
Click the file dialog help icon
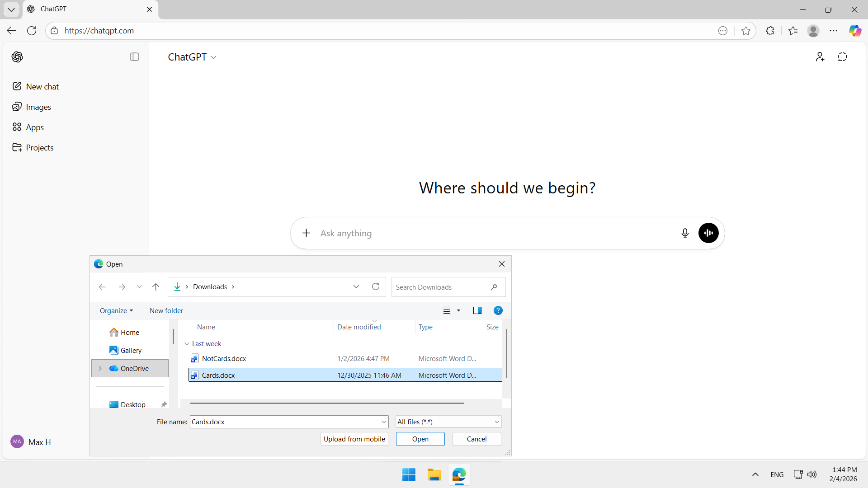pos(498,310)
